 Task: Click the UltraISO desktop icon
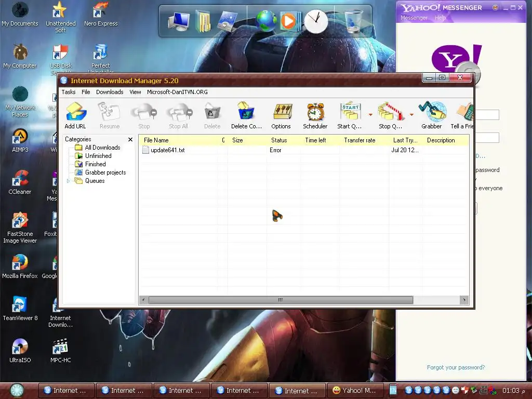point(20,351)
